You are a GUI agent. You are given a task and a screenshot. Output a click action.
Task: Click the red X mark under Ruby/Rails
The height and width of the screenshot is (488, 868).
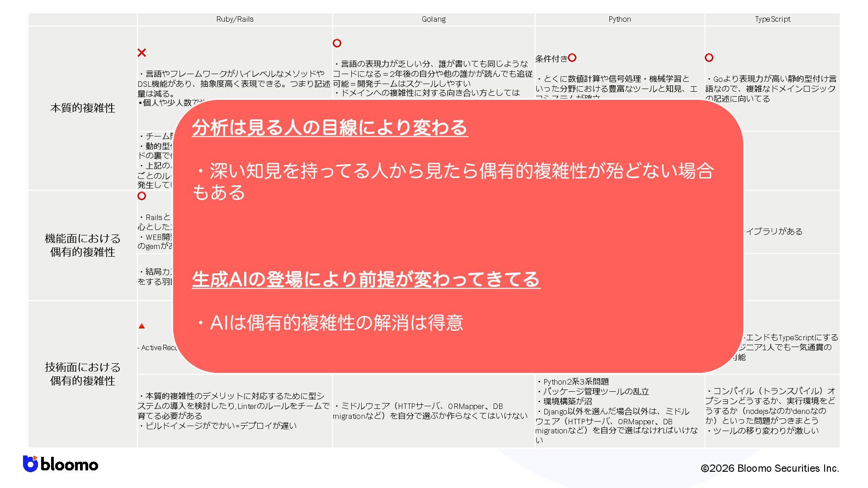142,53
